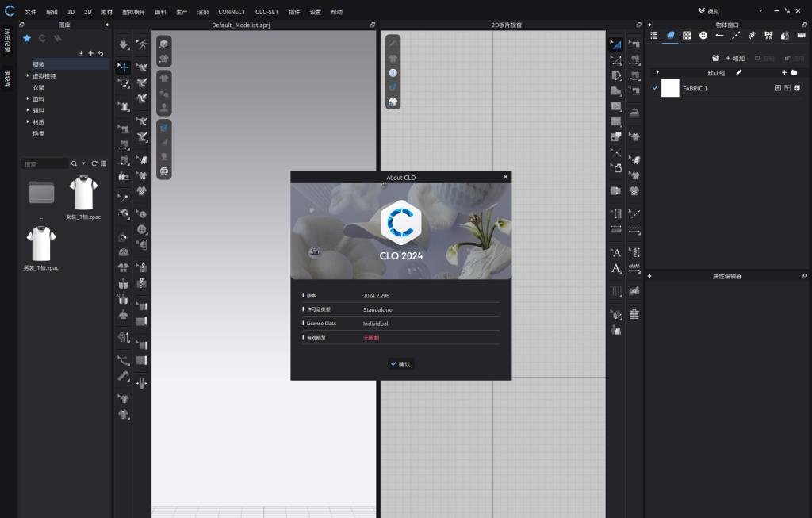Click the duplicate icon on FABRIC 1 row
Viewport: 812px width, 518px height.
point(797,88)
